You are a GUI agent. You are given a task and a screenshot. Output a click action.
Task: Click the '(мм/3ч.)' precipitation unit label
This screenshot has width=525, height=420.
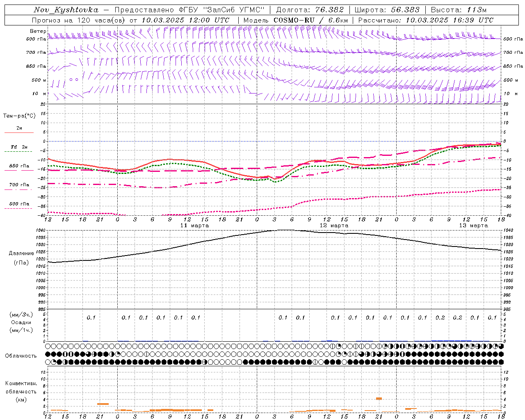[21, 315]
